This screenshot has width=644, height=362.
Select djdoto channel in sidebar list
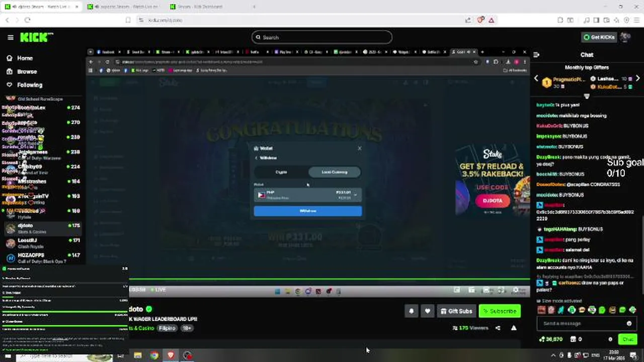pos(42,228)
